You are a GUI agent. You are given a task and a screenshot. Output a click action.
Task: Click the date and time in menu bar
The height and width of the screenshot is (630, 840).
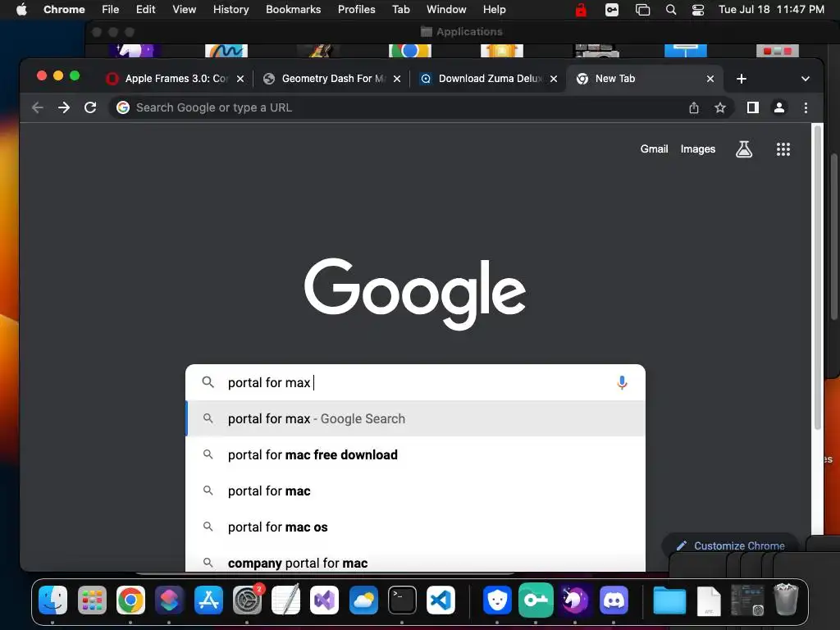pyautogui.click(x=771, y=10)
